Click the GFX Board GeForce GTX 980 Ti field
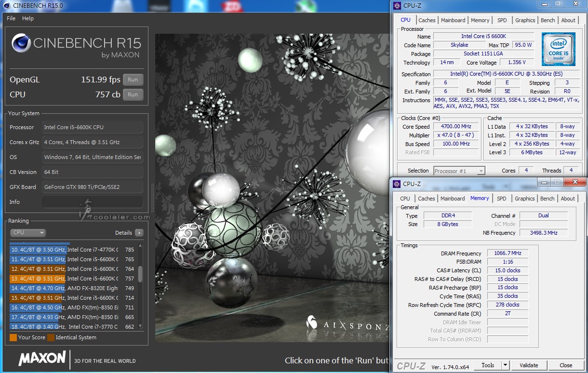Viewport: 588px width, 373px height. tap(93, 187)
